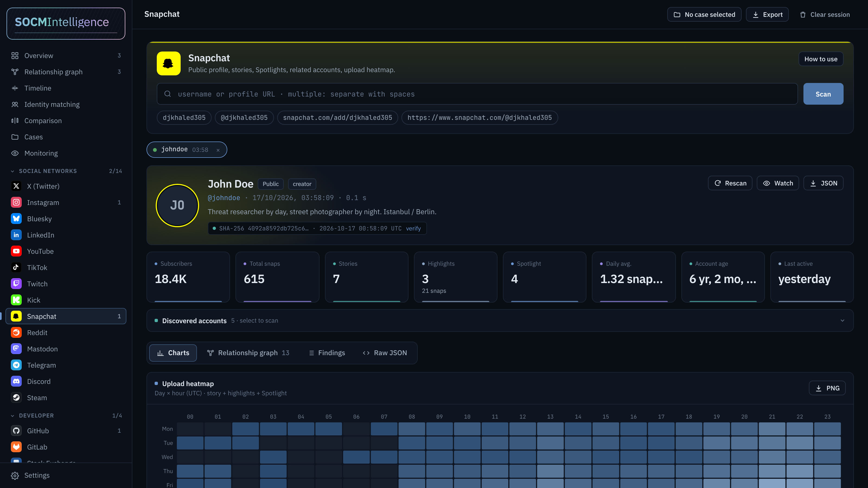Watch the John Doe profile
The width and height of the screenshot is (868, 488).
tap(778, 183)
